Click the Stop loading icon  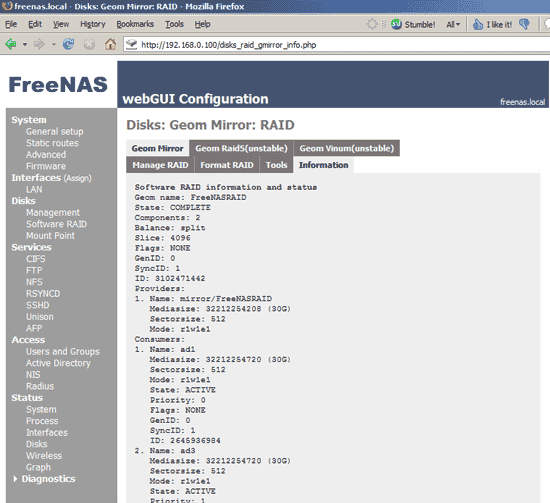(x=89, y=44)
